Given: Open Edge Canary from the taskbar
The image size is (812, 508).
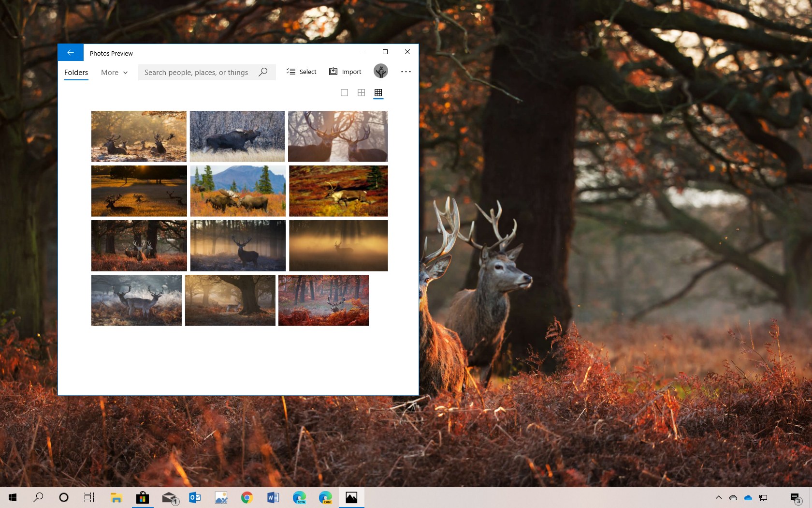Looking at the screenshot, I should tap(325, 497).
